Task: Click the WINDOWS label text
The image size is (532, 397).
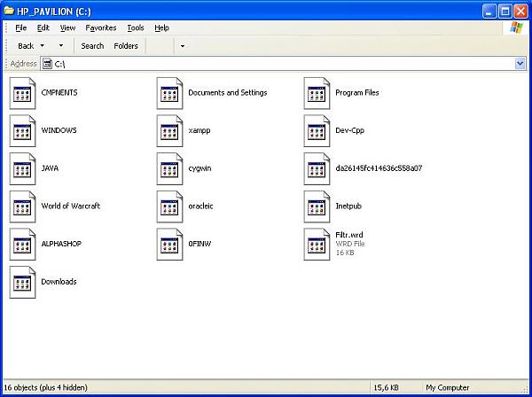Action: pos(59,130)
